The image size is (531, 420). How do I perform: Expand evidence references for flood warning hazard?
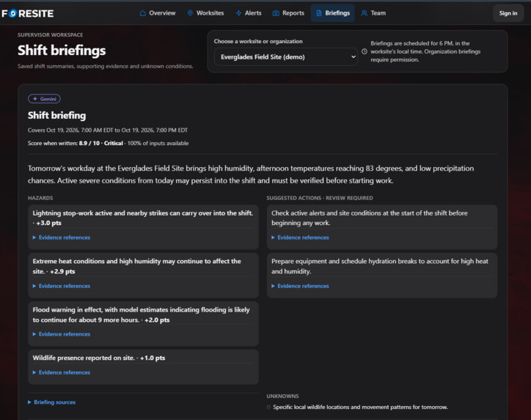62,334
